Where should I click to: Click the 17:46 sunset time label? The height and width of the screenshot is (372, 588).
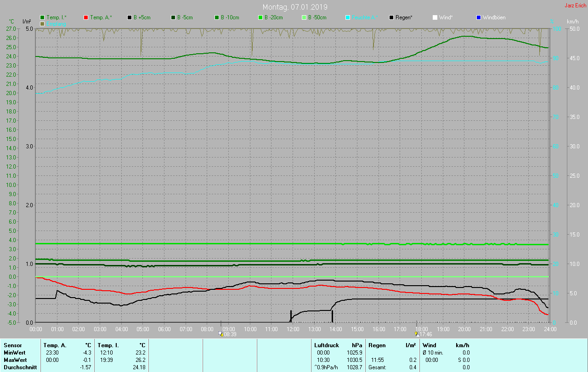point(425,334)
